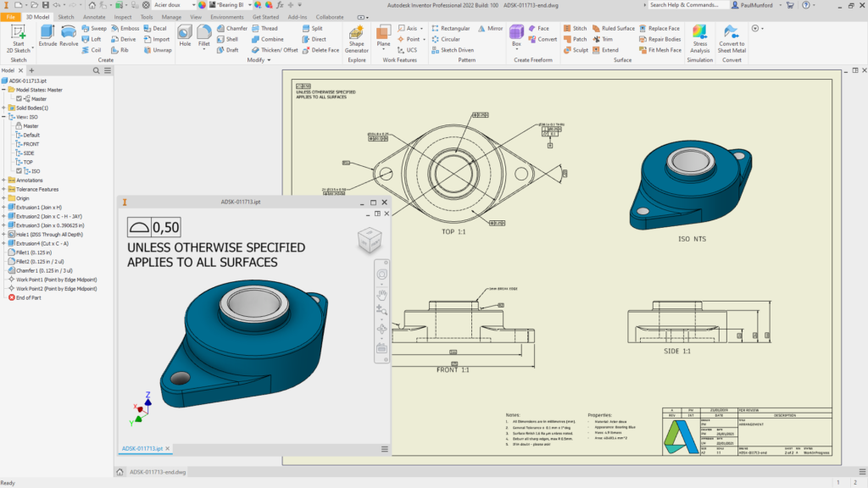Select the Rib tool
The image size is (868, 488).
point(120,50)
